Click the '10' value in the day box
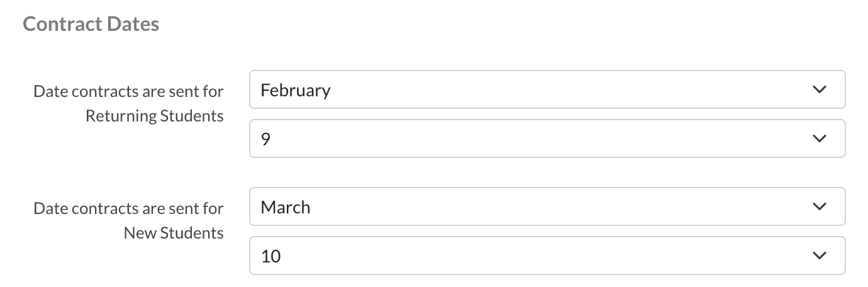The width and height of the screenshot is (868, 287). coord(270,256)
